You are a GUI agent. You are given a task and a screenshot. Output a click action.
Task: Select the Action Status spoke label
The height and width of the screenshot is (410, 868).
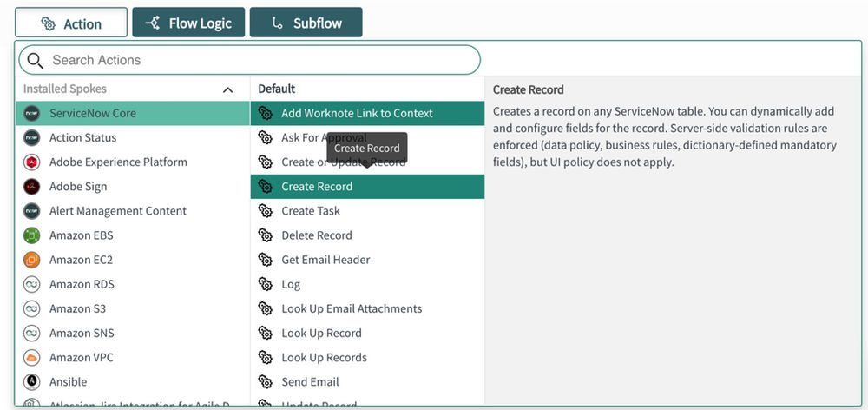point(82,137)
